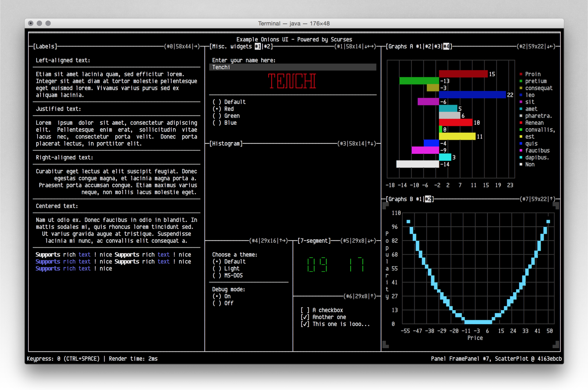
Task: Click the Aenean legend color square
Action: 521,123
